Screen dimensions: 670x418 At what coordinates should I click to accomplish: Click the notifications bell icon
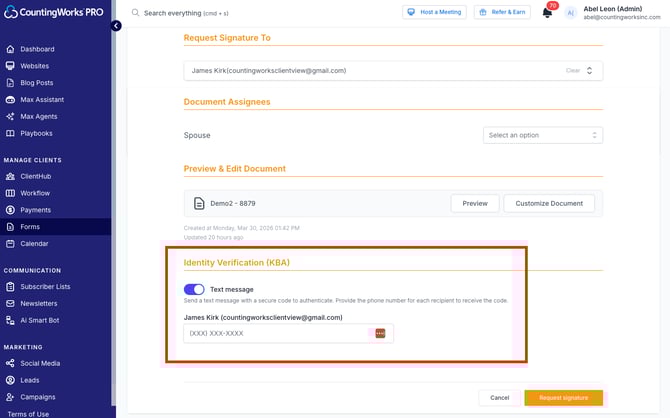pos(547,13)
